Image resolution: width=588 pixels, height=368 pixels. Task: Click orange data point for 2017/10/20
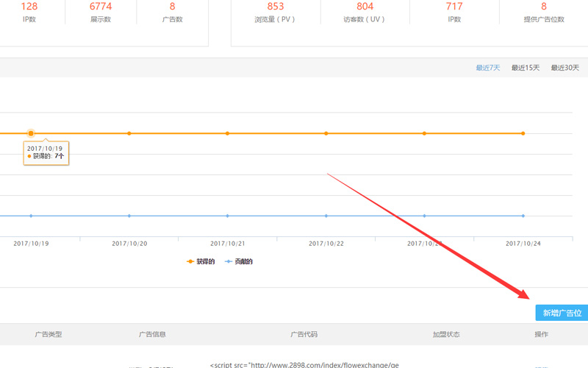(129, 133)
